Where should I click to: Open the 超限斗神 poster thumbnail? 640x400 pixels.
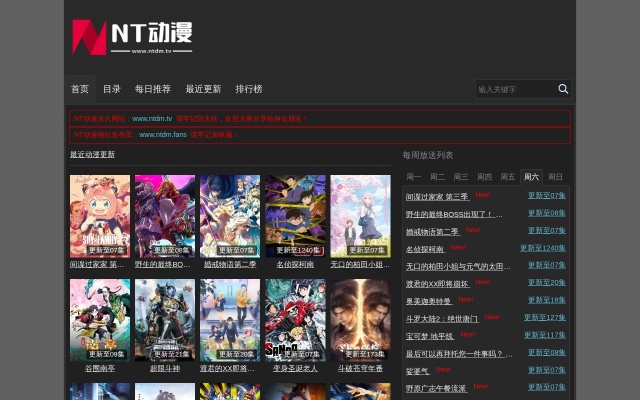tap(165, 320)
